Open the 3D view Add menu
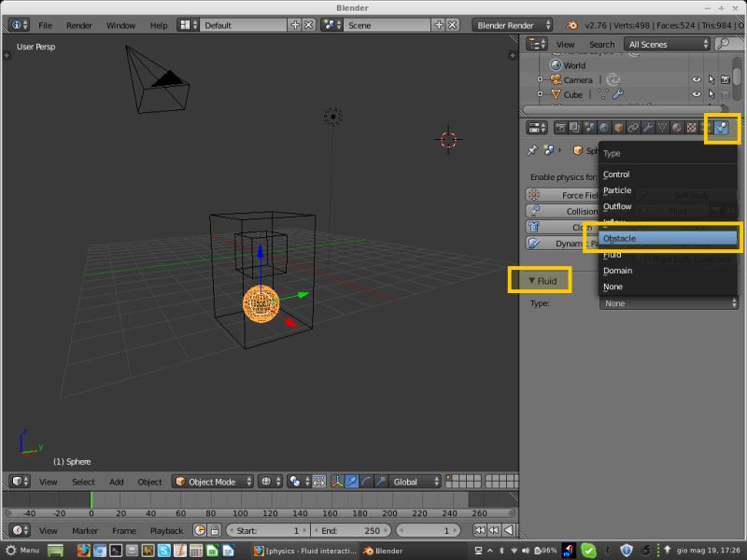Viewport: 747px width, 560px height. 116,482
